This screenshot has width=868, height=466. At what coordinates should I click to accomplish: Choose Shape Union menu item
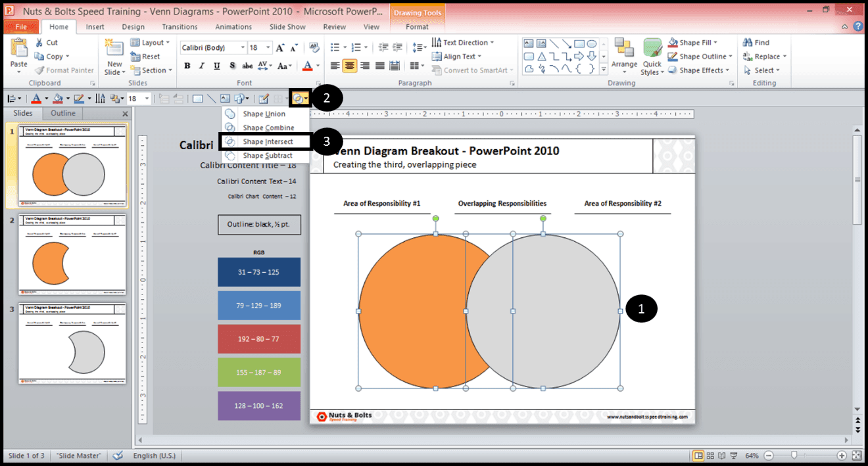point(265,114)
